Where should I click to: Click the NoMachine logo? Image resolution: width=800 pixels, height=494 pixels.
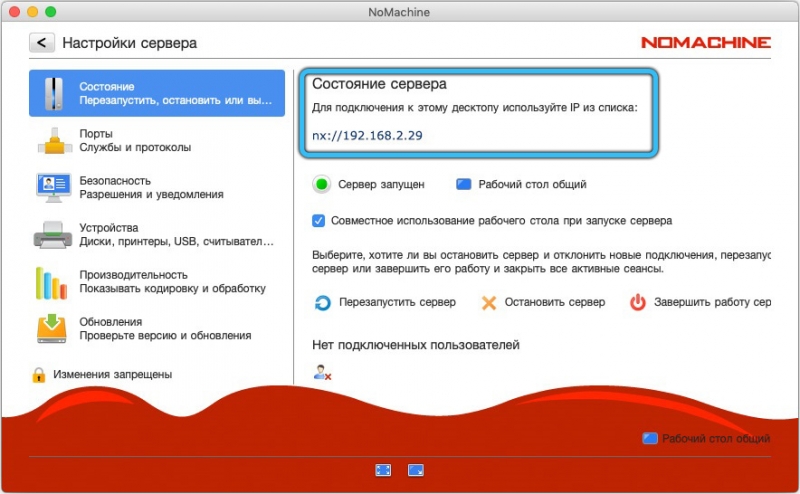click(x=706, y=43)
